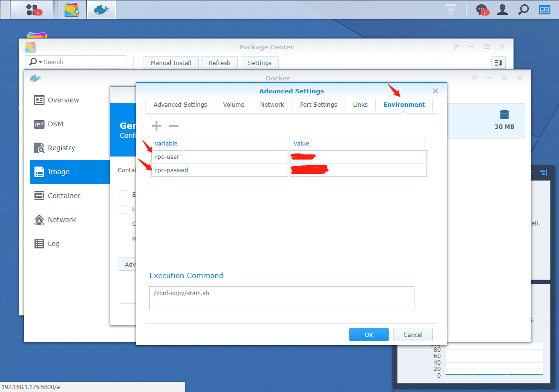
Task: Click the Execution Command text box
Action: coord(281,298)
